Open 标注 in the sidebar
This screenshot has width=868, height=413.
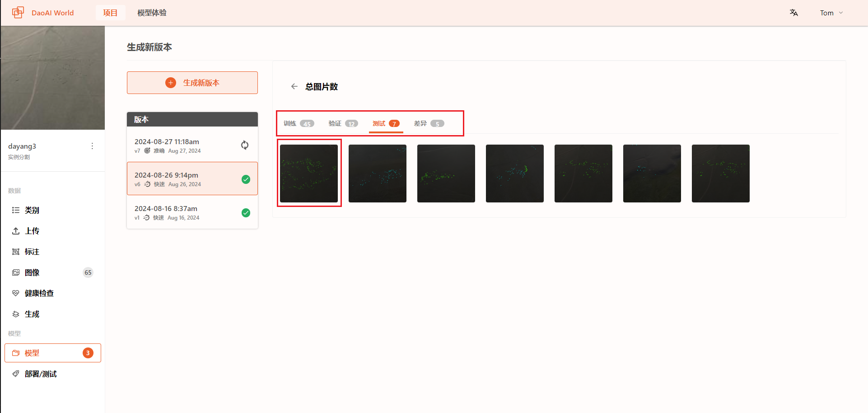tap(53, 252)
